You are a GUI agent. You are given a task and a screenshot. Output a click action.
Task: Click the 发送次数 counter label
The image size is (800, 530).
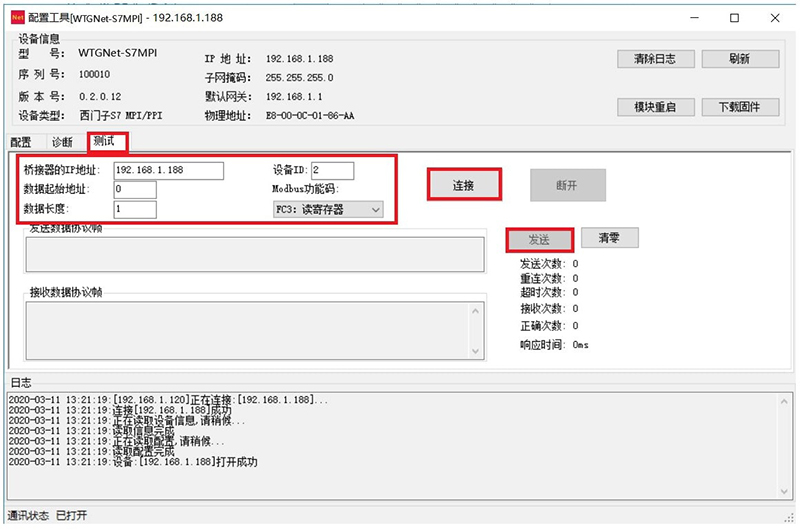pos(542,264)
